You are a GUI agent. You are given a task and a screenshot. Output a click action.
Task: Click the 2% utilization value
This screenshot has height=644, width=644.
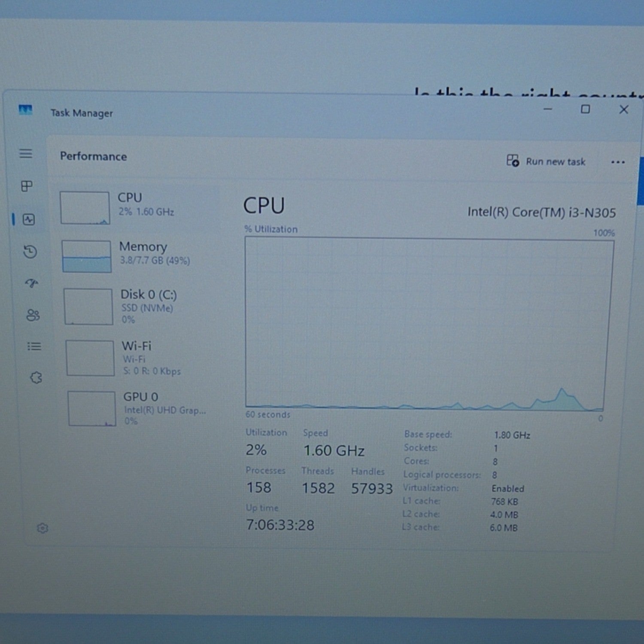pyautogui.click(x=256, y=450)
